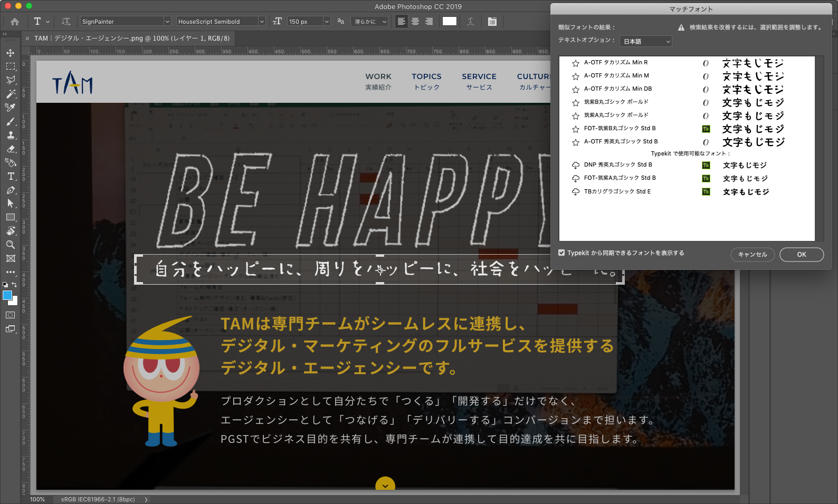This screenshot has width=838, height=504.
Task: Open the Edit Toolbar three-dots menu
Action: point(11,272)
